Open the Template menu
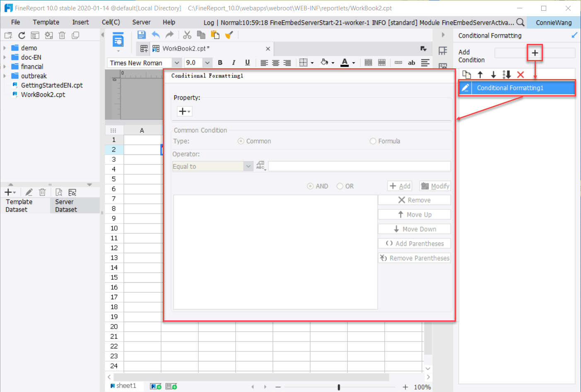 [46, 22]
